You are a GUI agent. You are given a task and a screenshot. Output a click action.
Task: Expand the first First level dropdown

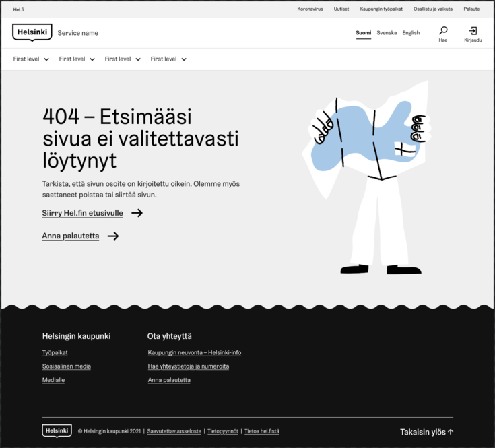46,59
